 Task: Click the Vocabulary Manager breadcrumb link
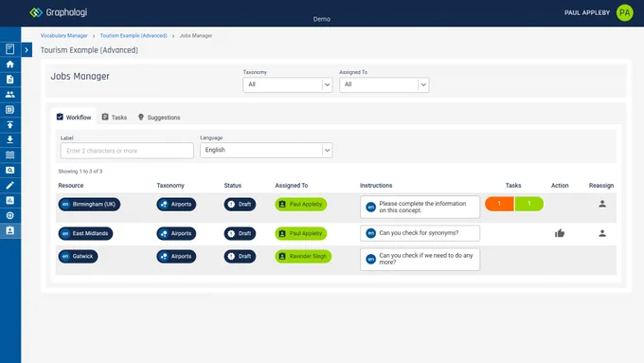click(63, 36)
